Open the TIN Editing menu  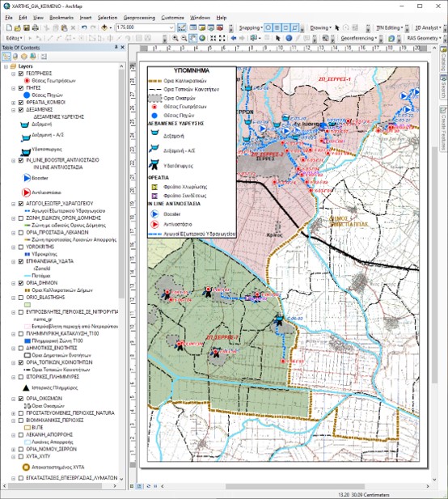[x=390, y=28]
